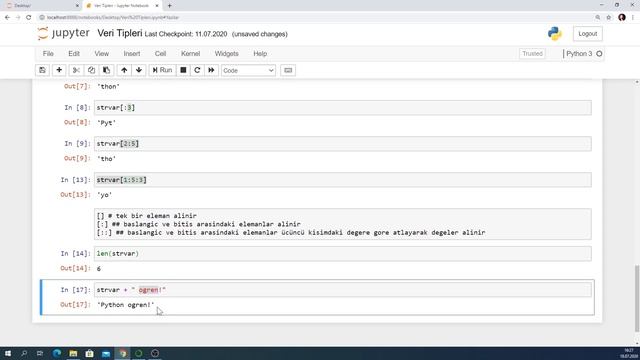
Task: Open browser zoom magnifier icon
Action: (x=598, y=18)
